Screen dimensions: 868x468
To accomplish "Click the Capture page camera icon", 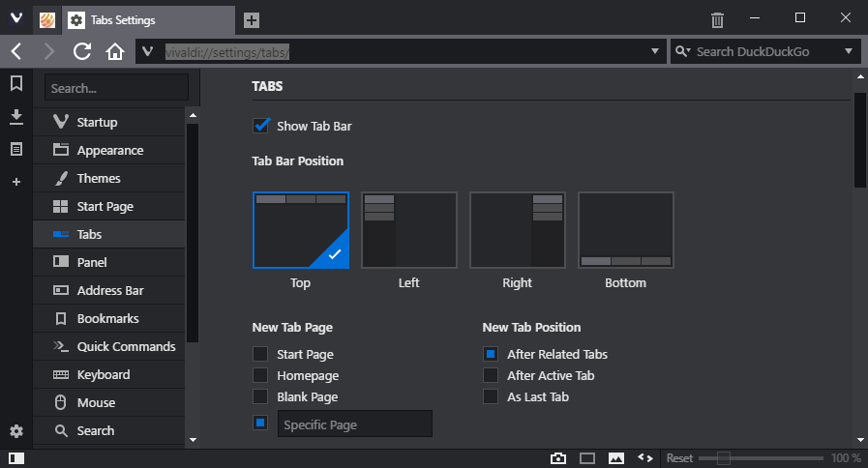I will 558,457.
